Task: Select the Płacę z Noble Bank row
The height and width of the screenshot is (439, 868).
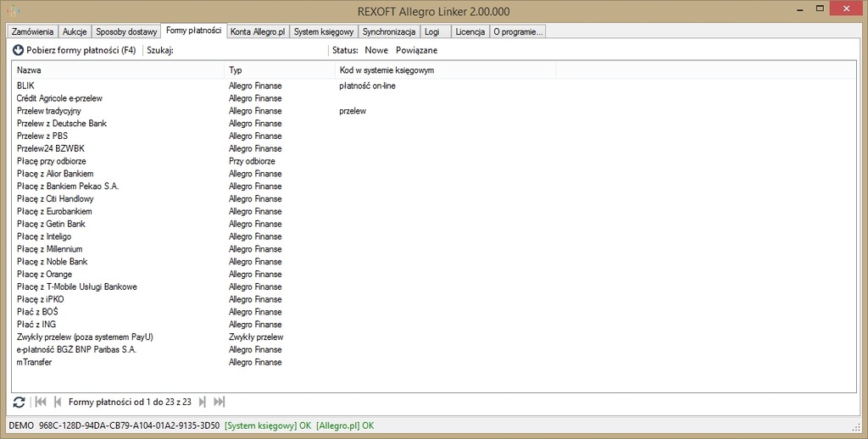Action: coord(434,261)
